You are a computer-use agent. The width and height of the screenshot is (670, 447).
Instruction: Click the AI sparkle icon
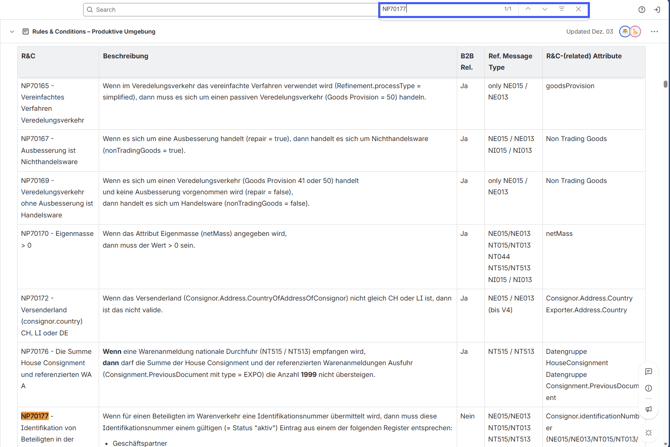(649, 432)
